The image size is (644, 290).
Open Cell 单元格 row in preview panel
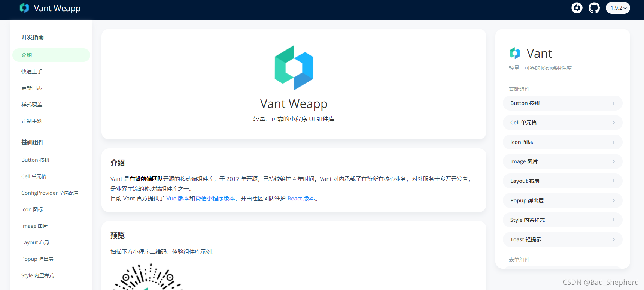[562, 123]
